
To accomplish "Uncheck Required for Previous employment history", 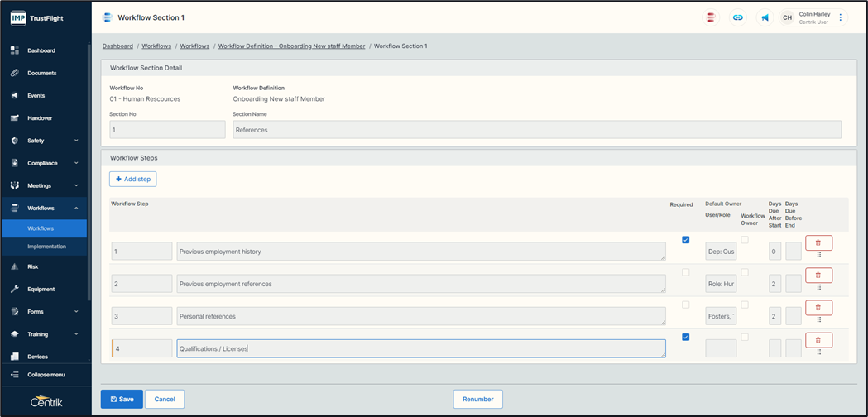I will 685,240.
